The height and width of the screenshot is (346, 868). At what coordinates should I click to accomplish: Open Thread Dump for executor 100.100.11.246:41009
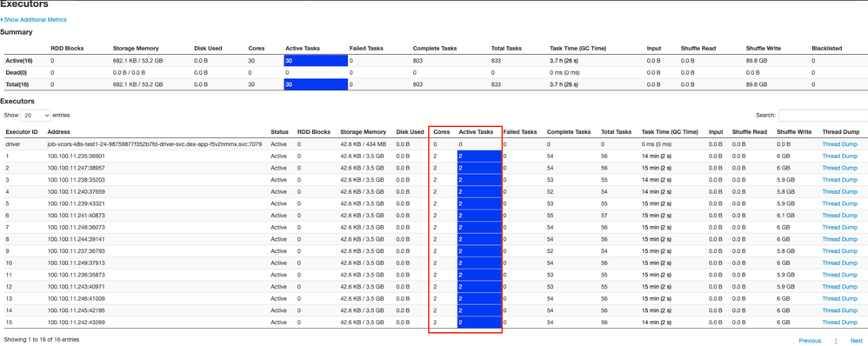tap(839, 299)
